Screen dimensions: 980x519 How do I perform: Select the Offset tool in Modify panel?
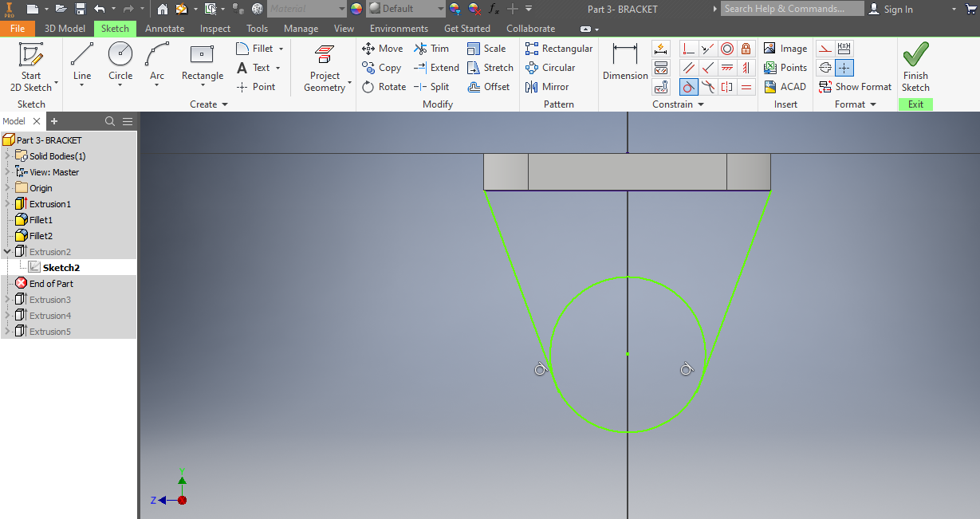coord(489,86)
